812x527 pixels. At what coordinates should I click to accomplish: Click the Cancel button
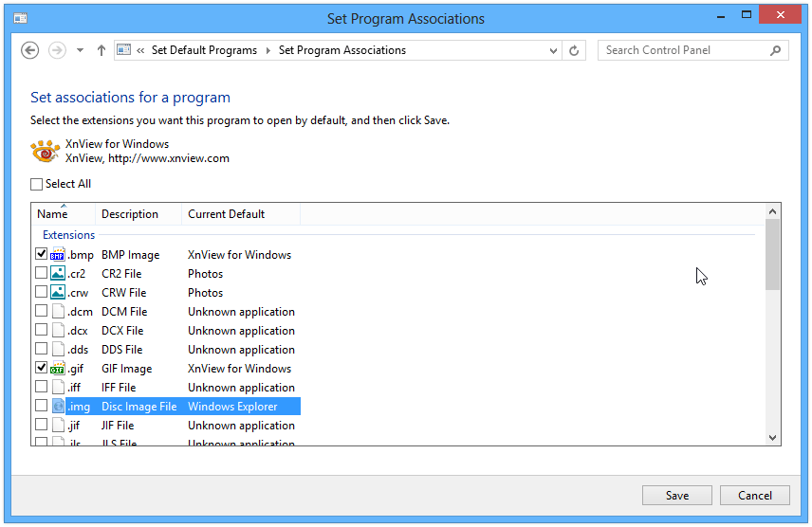click(755, 496)
